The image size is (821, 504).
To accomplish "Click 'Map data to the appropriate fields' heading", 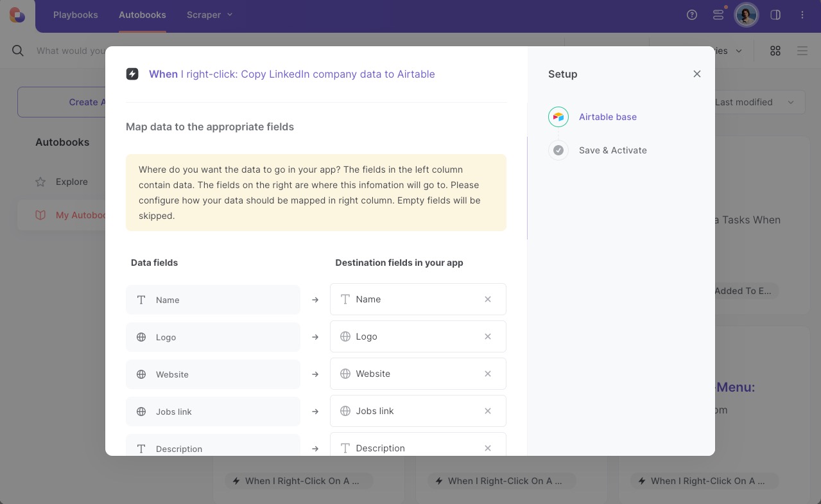I will point(210,126).
